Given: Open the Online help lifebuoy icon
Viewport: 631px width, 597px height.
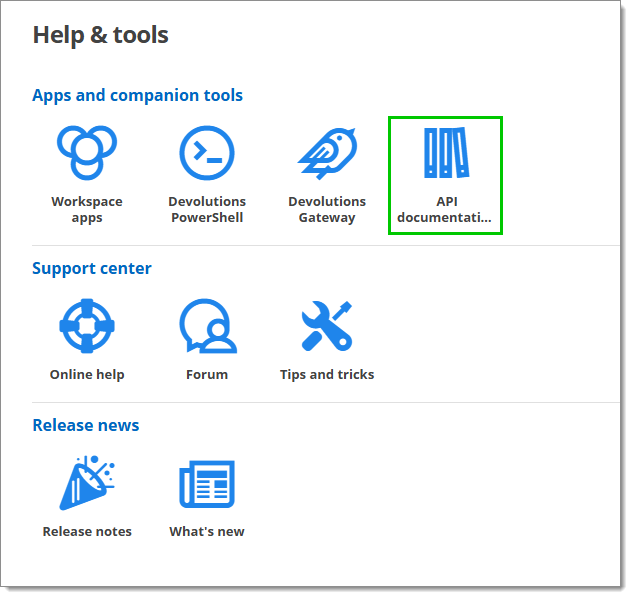Looking at the screenshot, I should coord(87,326).
